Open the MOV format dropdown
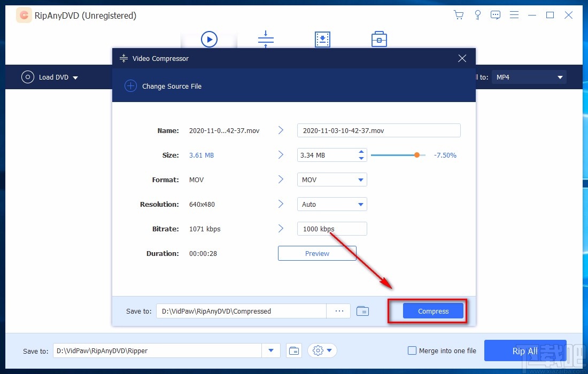This screenshot has width=588, height=374. [332, 180]
